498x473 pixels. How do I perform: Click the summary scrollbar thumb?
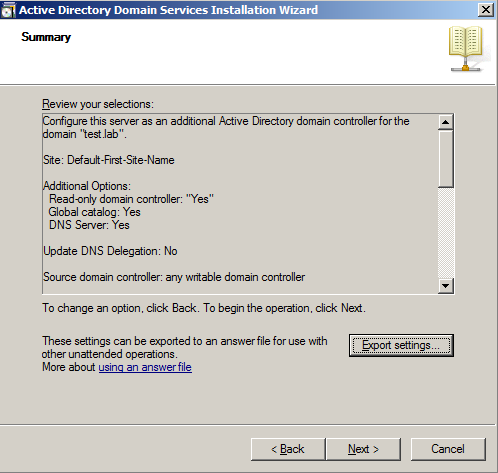(446, 159)
